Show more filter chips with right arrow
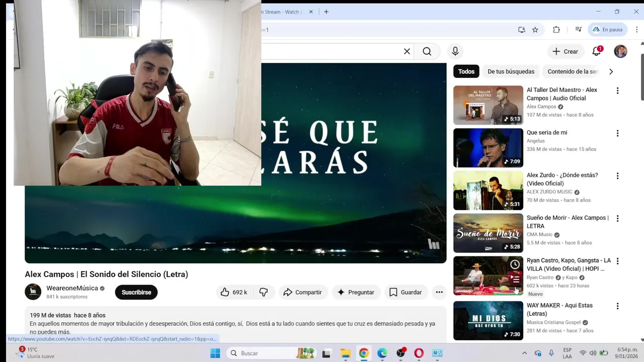Viewport: 644px width, 362px height. 611,71
